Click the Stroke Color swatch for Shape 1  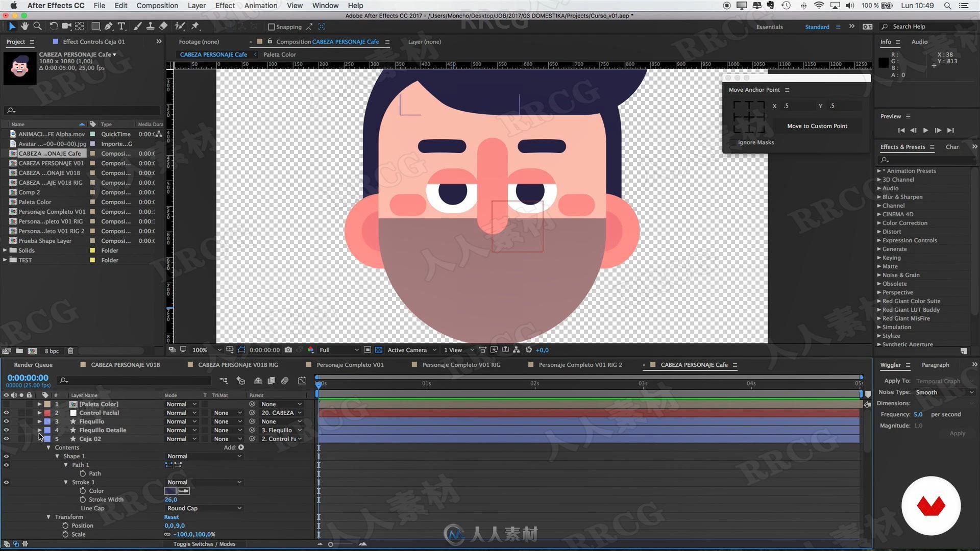coord(169,490)
